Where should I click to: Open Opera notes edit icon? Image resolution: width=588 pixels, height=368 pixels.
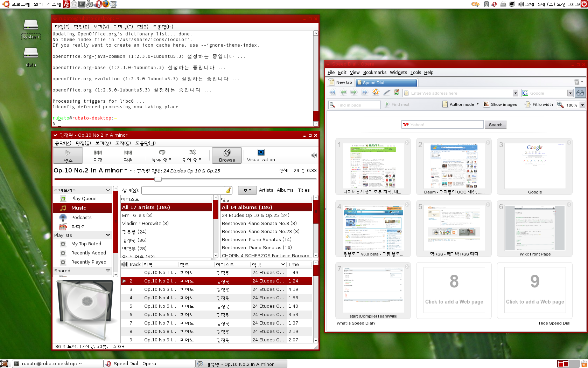[x=397, y=93]
